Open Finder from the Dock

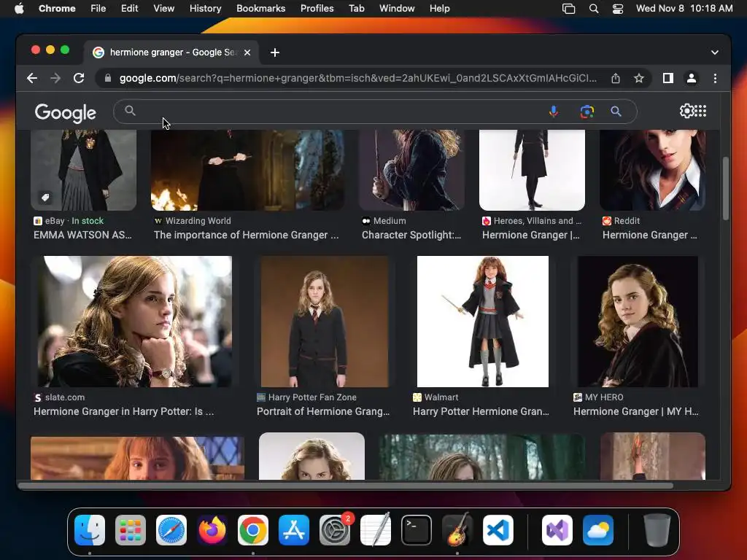point(90,530)
